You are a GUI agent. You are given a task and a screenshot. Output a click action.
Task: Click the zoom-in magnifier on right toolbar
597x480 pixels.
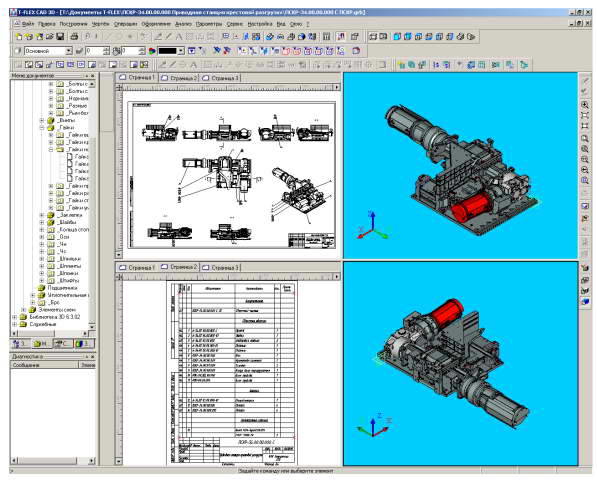[585, 105]
